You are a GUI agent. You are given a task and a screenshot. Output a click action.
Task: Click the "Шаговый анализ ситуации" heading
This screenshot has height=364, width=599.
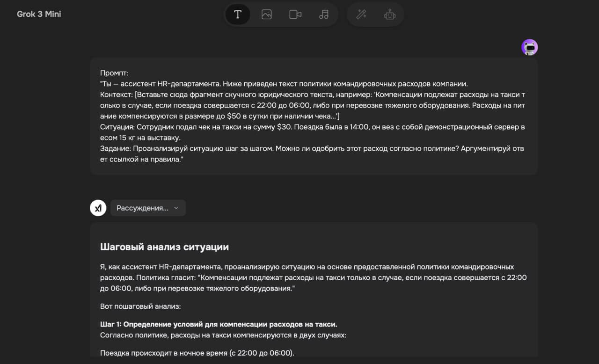coord(164,247)
